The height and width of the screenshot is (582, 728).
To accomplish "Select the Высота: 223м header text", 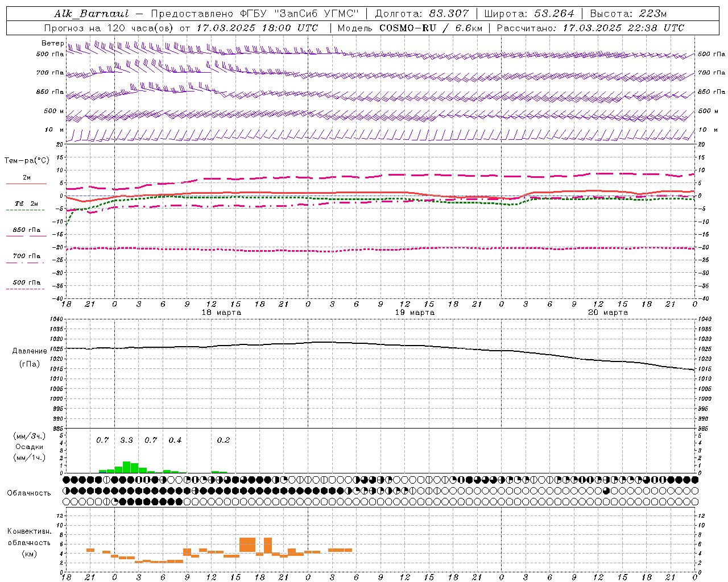I will pos(628,14).
